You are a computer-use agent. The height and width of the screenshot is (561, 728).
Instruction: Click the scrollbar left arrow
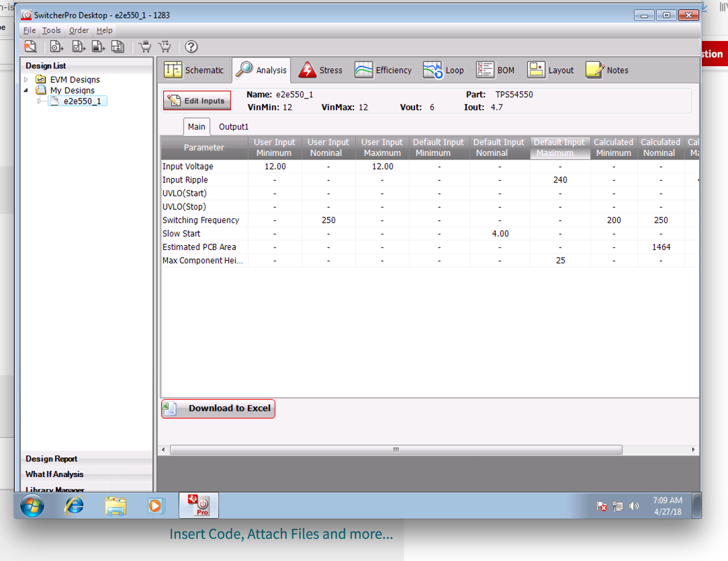tap(164, 450)
